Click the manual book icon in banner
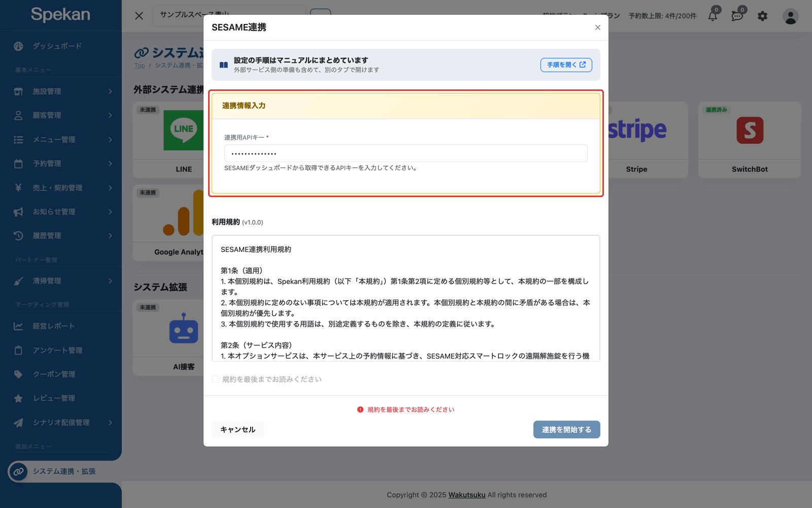812x508 pixels. pos(224,65)
